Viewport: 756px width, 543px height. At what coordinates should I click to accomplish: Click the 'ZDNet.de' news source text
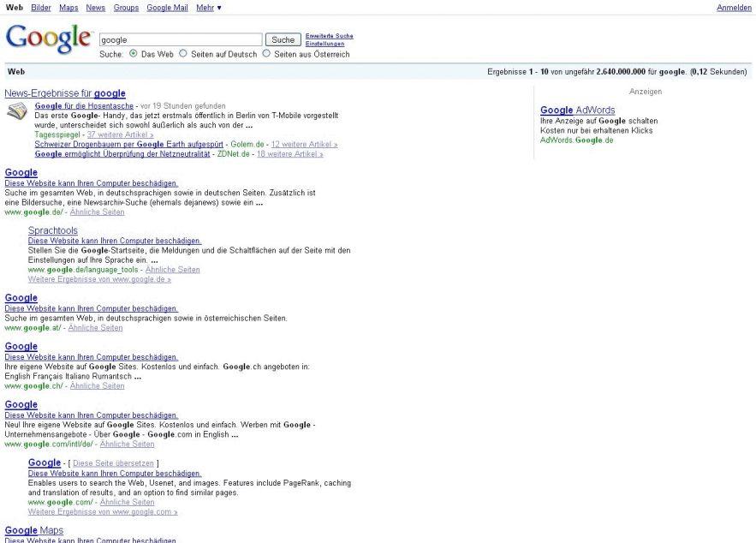pos(234,154)
